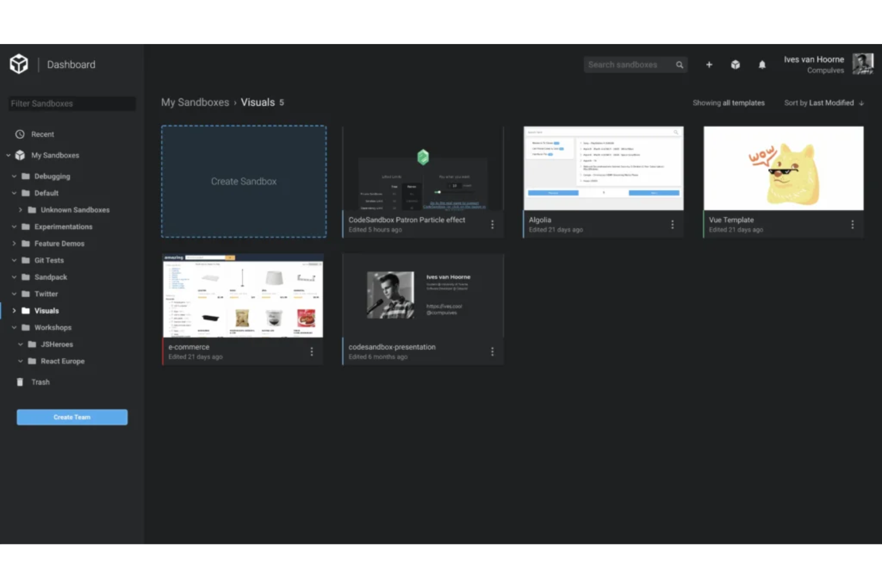Check notifications via the bell icon
The image size is (882, 588).
[762, 64]
